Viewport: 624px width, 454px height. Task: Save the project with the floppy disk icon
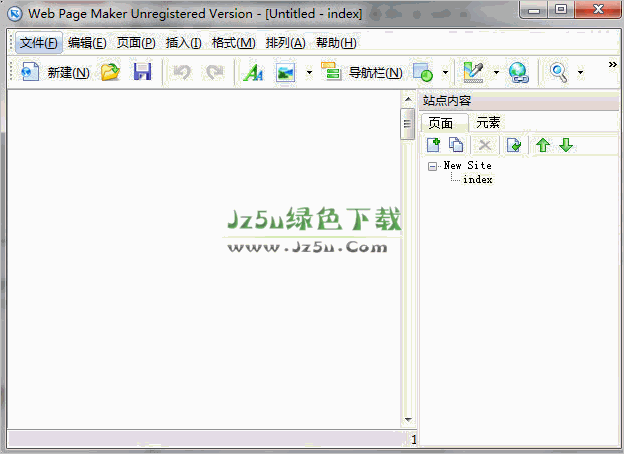[x=142, y=72]
